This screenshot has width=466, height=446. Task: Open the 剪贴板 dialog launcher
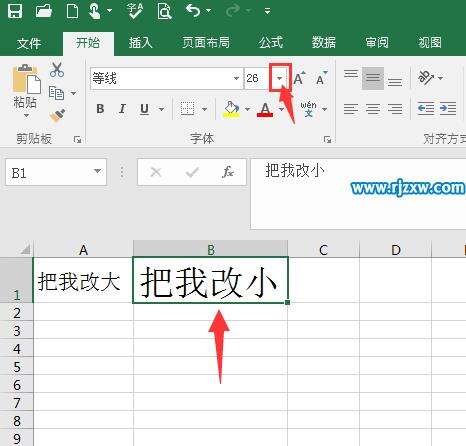click(77, 139)
